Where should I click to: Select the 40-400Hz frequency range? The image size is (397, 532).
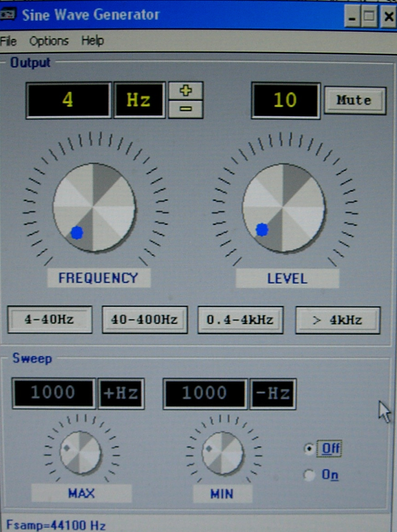[145, 320]
